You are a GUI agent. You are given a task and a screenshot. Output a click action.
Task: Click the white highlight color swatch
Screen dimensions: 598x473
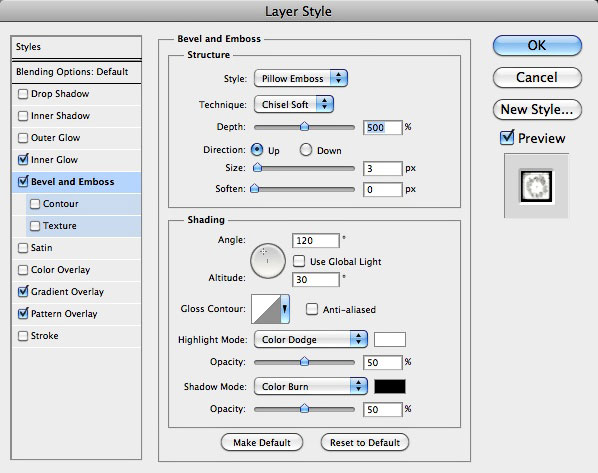[x=390, y=339]
